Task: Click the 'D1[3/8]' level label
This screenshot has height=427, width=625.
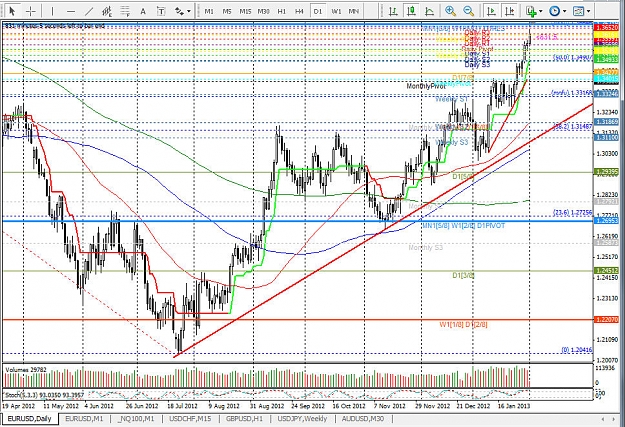Action: point(463,275)
